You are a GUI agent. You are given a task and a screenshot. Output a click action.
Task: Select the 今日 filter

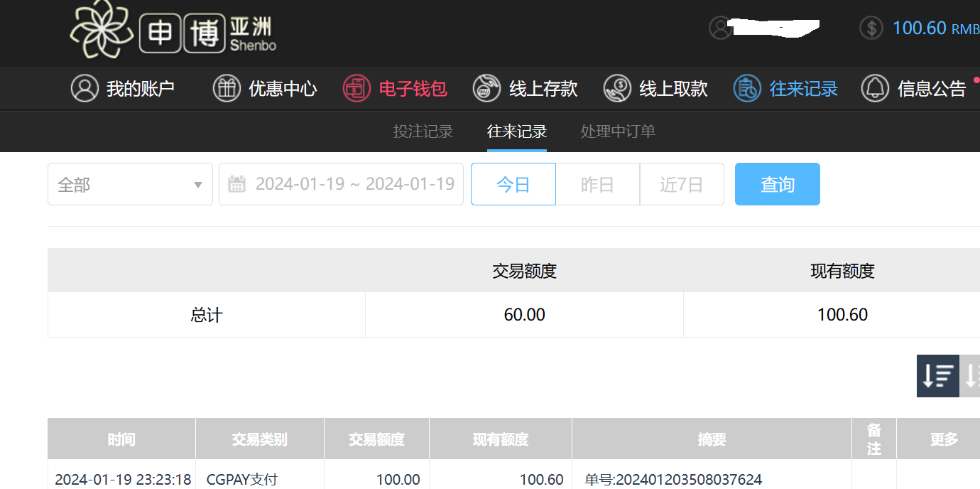[x=513, y=184]
